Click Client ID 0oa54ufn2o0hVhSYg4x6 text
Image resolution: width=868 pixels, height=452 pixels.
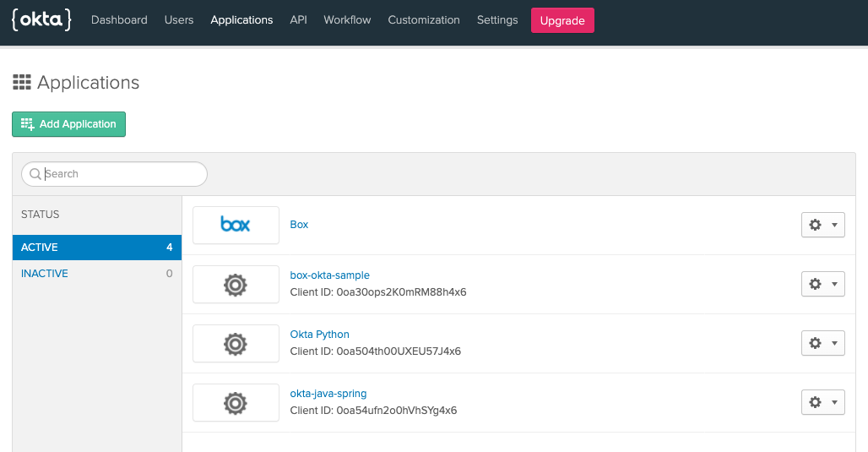373,411
